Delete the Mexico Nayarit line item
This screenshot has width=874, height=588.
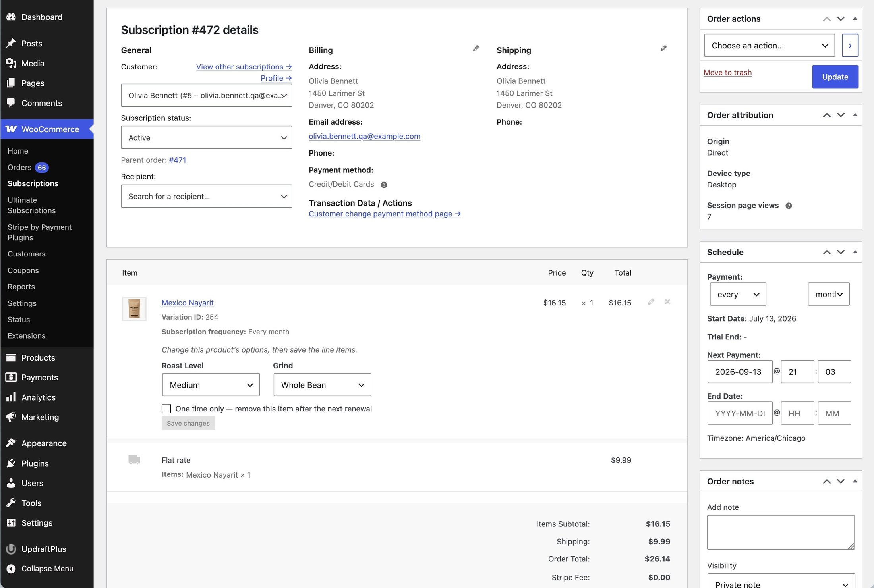pyautogui.click(x=667, y=302)
